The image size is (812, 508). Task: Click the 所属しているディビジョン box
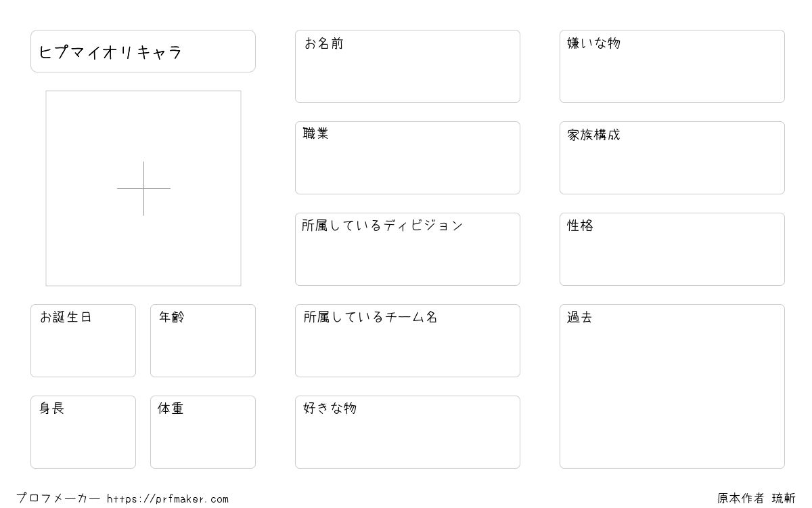tap(407, 249)
